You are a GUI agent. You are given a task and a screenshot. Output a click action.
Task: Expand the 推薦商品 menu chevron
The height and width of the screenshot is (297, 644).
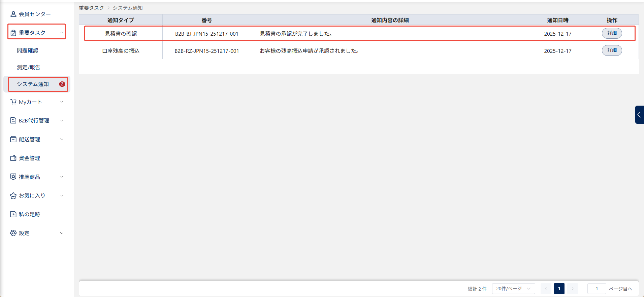click(62, 177)
